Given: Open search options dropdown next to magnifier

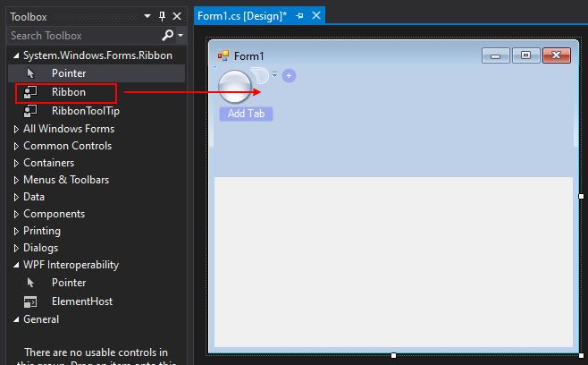Looking at the screenshot, I should pos(181,35).
